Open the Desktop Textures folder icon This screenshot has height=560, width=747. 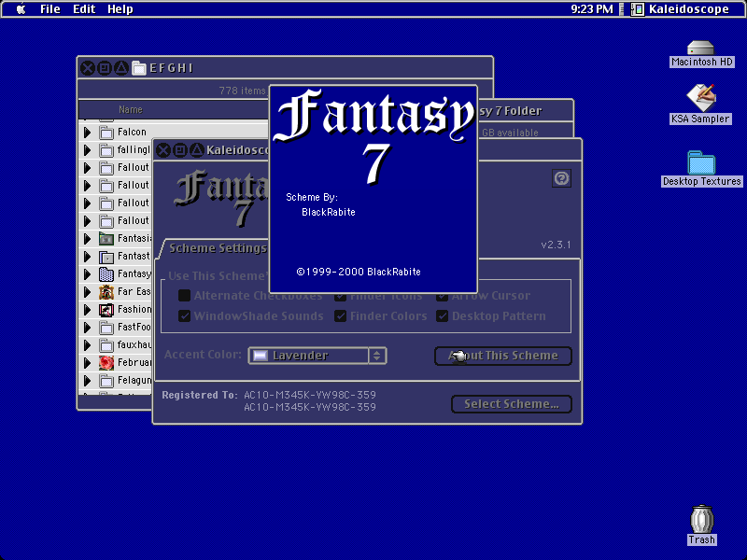pos(701,162)
